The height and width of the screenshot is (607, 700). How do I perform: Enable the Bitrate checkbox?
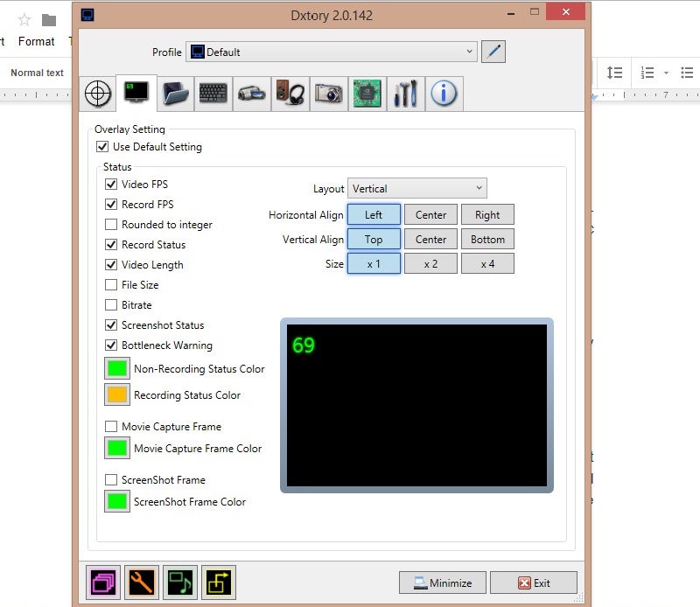coord(111,305)
